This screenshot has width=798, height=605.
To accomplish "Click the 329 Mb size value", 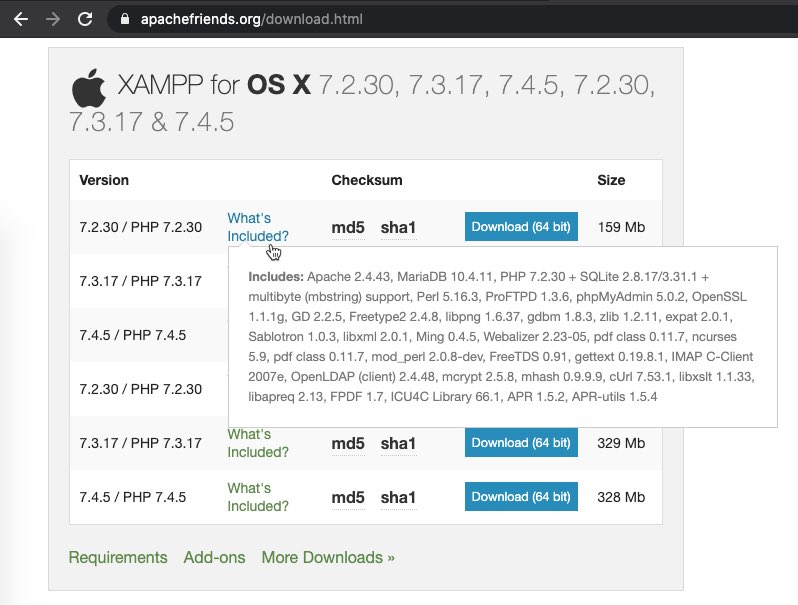I will (x=621, y=443).
